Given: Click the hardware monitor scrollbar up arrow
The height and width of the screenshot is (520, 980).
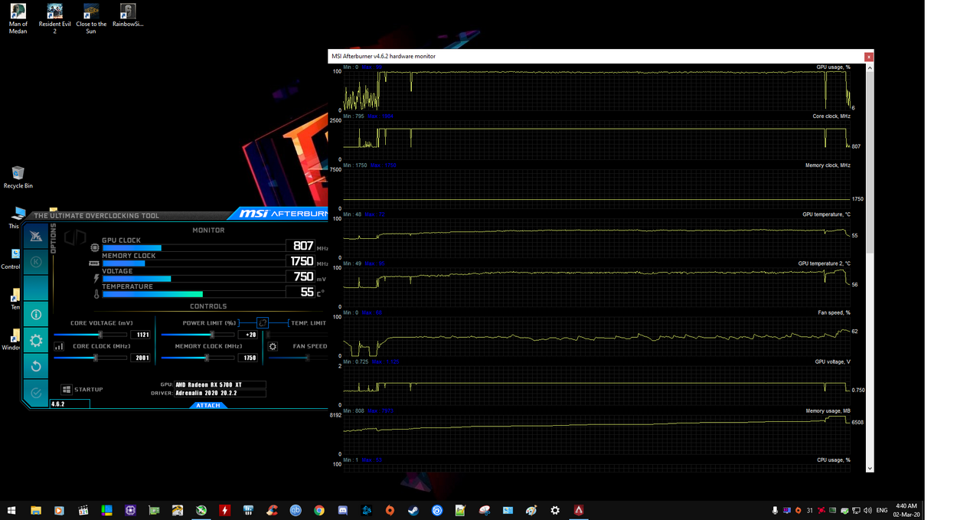Looking at the screenshot, I should pos(870,67).
